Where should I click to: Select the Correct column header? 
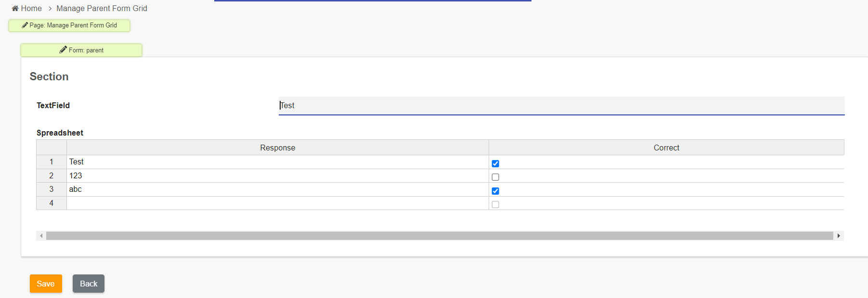click(x=666, y=148)
